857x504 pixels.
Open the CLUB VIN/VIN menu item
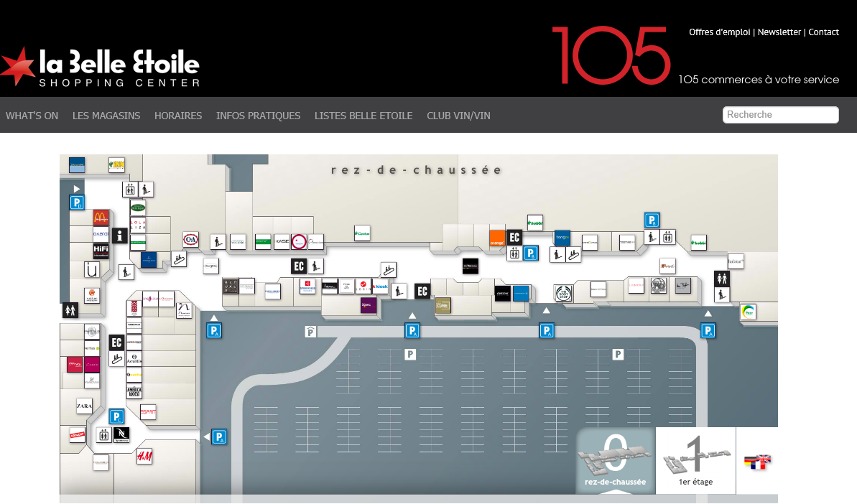[458, 116]
